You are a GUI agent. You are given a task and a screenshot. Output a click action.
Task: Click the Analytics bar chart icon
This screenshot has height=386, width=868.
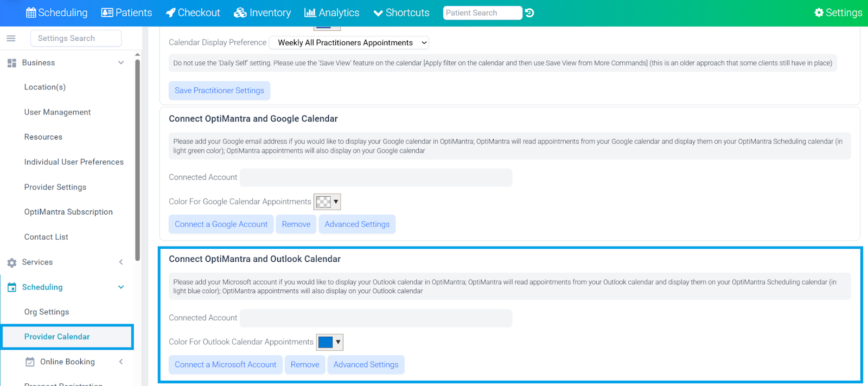tap(310, 12)
